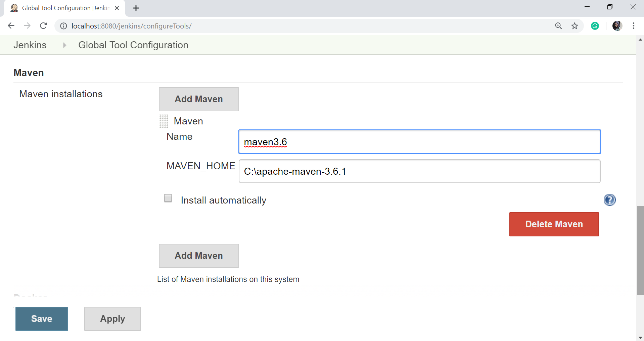Screen dimensions: 644x341
Task: Click the scrollbar up arrow
Action: tap(640, 40)
